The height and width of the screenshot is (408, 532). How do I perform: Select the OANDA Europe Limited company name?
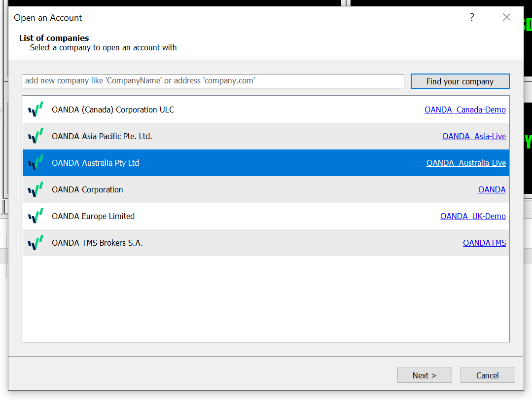click(93, 216)
